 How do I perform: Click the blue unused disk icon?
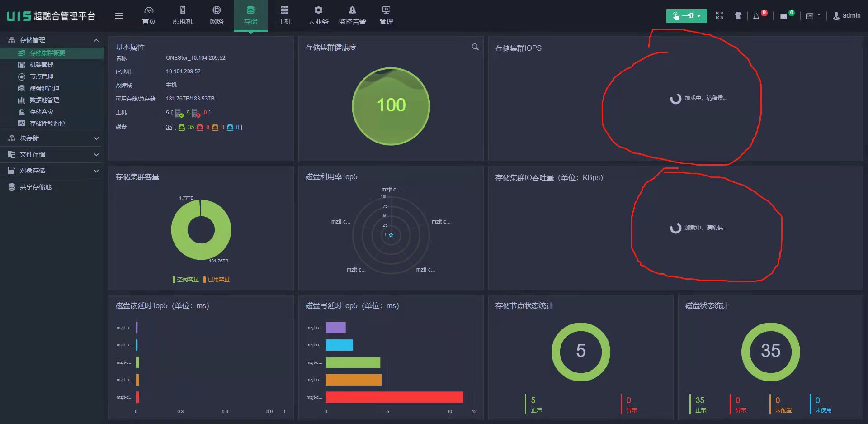[x=230, y=128]
